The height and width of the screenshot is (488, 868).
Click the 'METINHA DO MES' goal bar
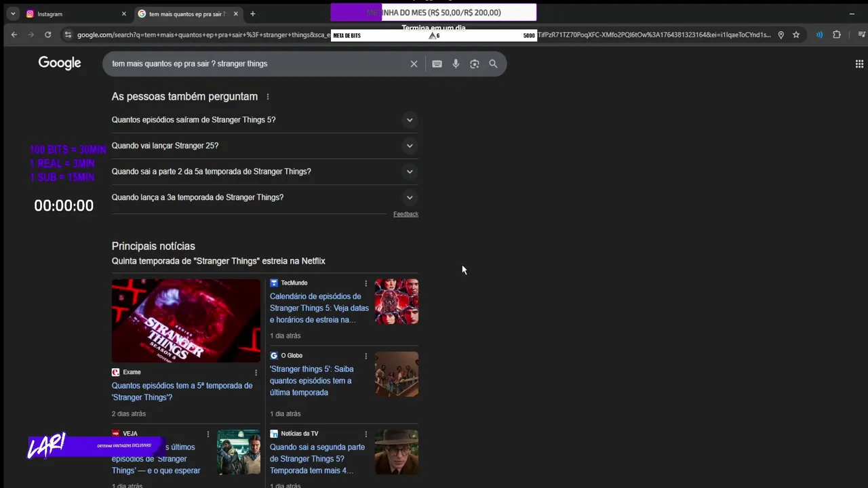434,12
